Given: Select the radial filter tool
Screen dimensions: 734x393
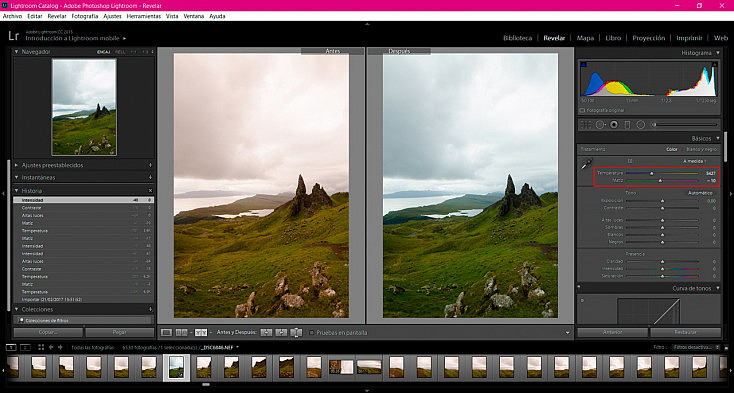Looking at the screenshot, I should click(641, 124).
